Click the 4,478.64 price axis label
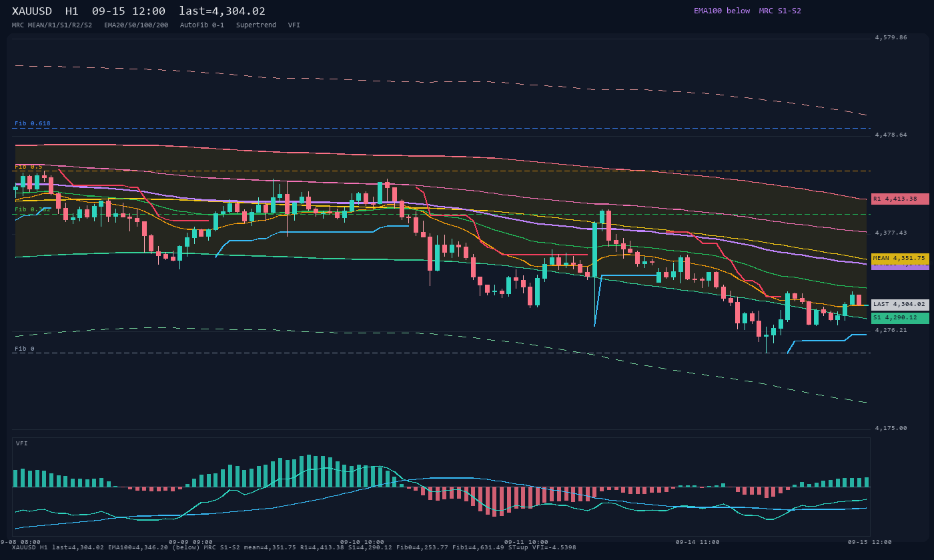The height and width of the screenshot is (560, 934). (891, 135)
